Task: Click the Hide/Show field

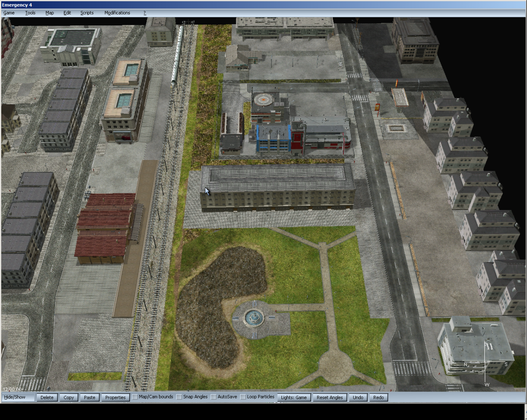Action: tap(18, 397)
